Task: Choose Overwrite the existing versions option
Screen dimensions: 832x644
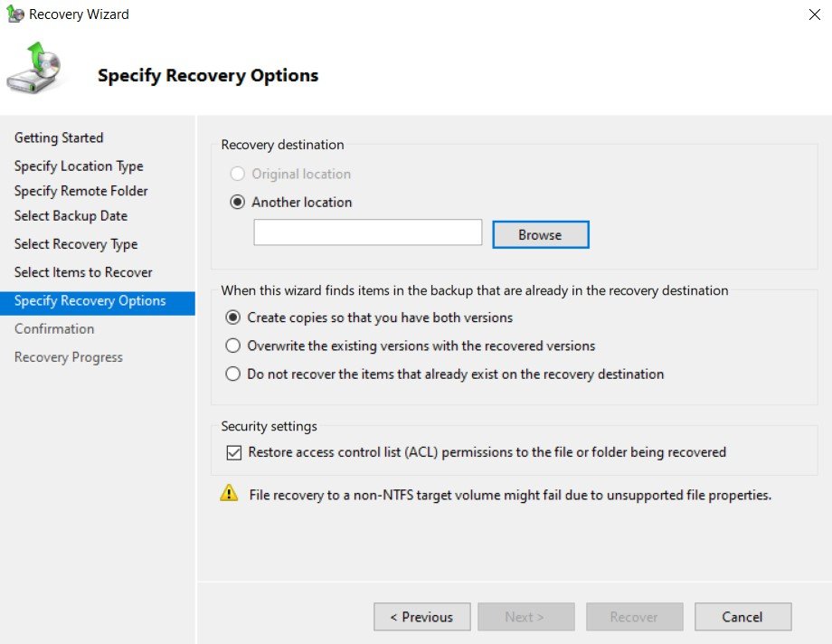Action: pos(233,346)
